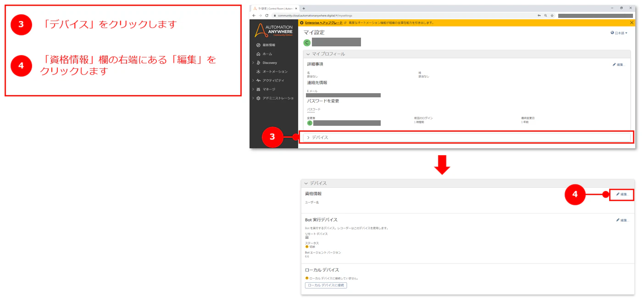Viewport: 644px width, 303px height.
Task: Click the 連絡先情報 heading
Action: click(317, 83)
